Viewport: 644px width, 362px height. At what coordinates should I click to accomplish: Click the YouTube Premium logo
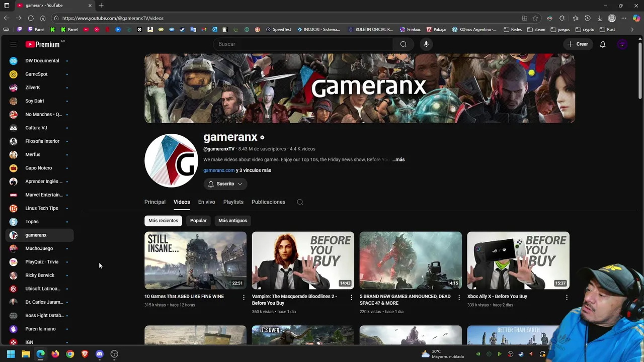(43, 44)
